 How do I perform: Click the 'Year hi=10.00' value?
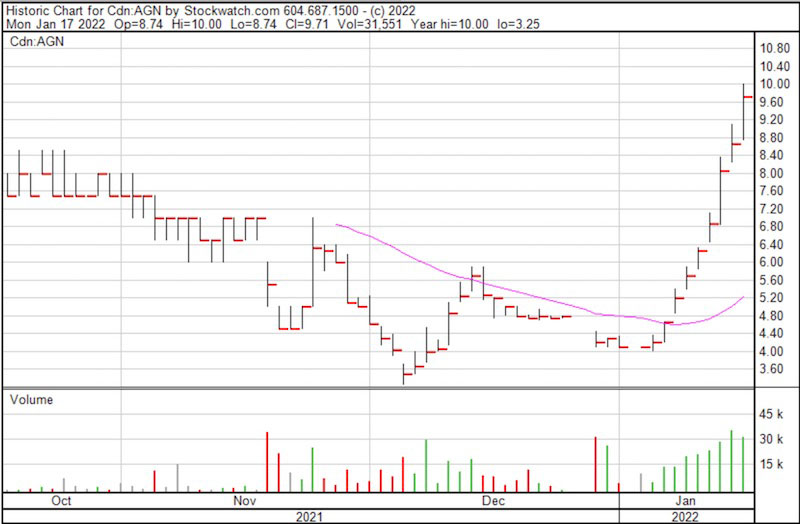click(449, 24)
